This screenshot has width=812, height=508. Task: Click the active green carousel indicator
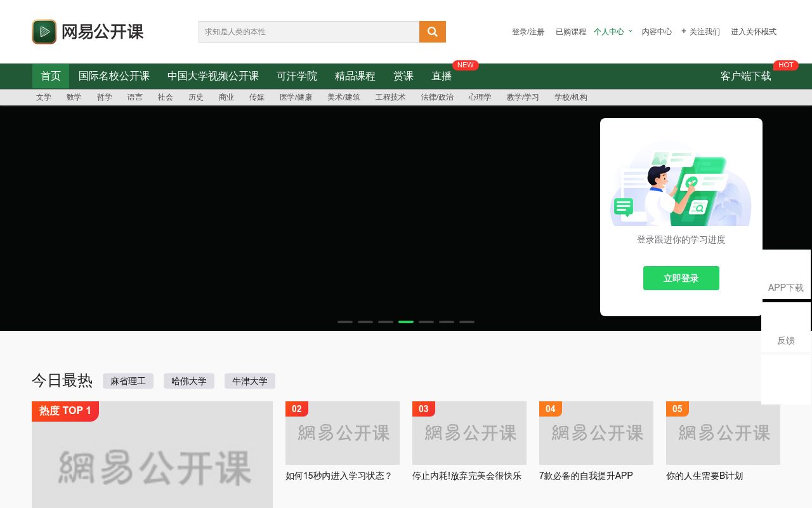coord(406,322)
